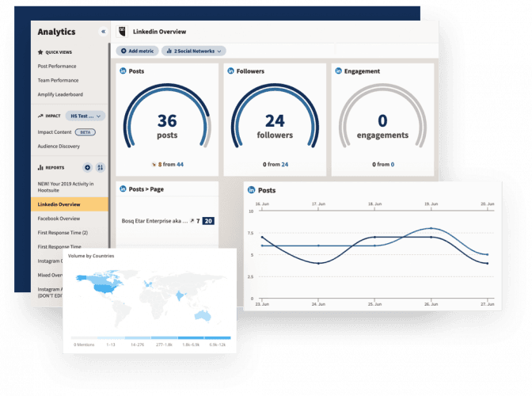Open the Audience Discovery link
Image resolution: width=532 pixels, height=396 pixels.
(x=59, y=146)
